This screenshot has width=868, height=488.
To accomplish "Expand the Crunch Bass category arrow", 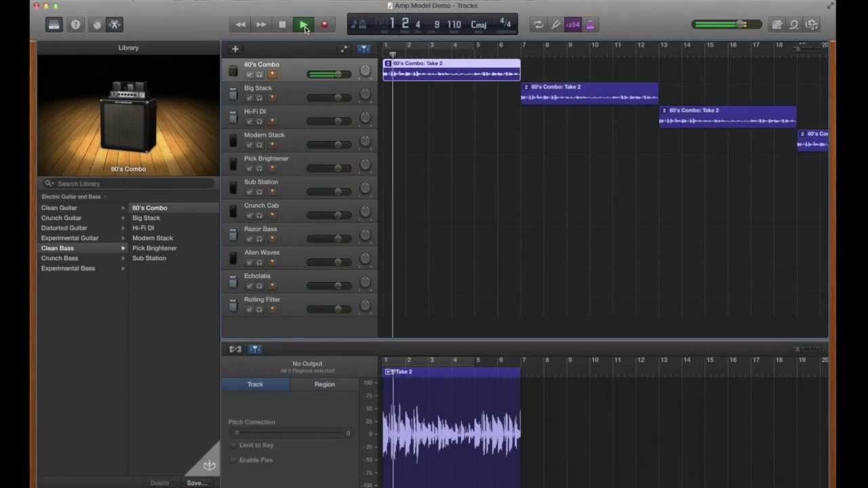I will point(123,258).
